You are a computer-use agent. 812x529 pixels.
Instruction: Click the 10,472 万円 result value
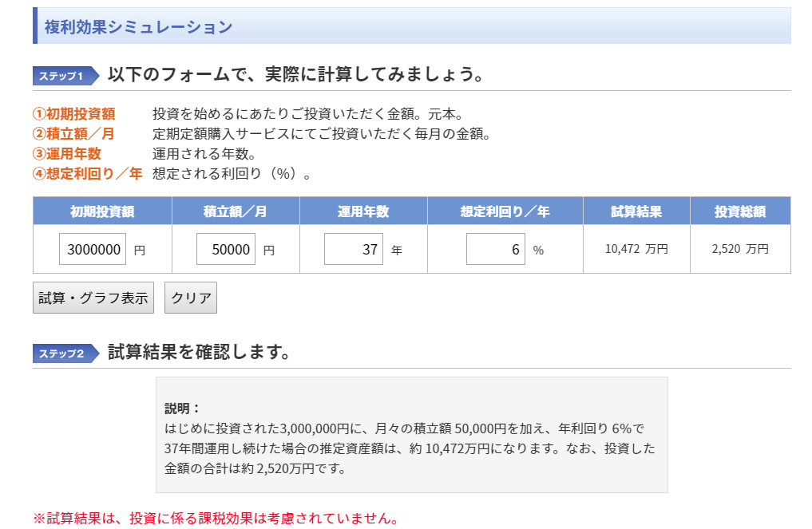coord(636,249)
